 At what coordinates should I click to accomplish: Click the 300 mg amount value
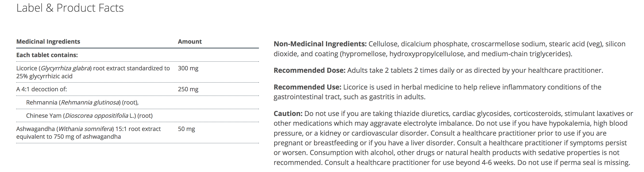pos(188,68)
